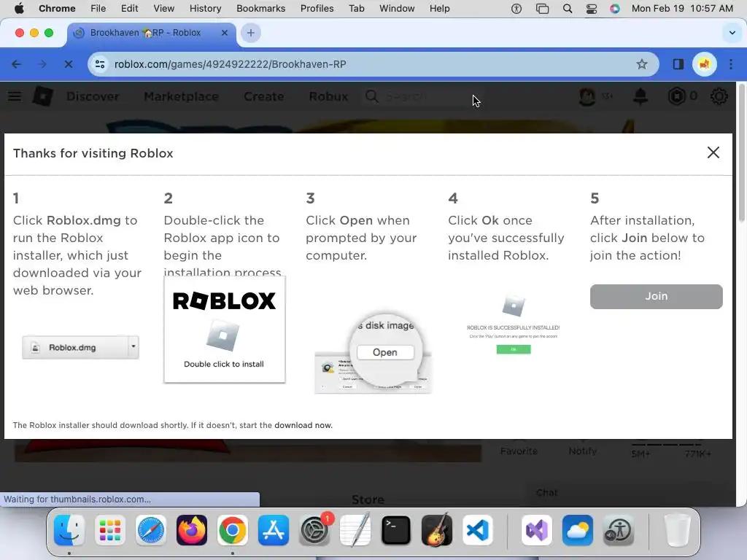Open site information icon in address bar
747x560 pixels.
(x=99, y=64)
